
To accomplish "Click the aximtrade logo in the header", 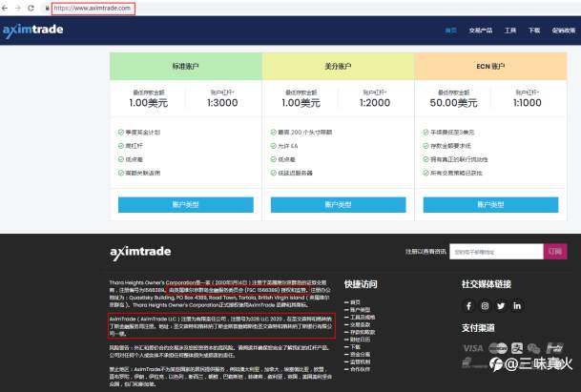I will pyautogui.click(x=33, y=30).
